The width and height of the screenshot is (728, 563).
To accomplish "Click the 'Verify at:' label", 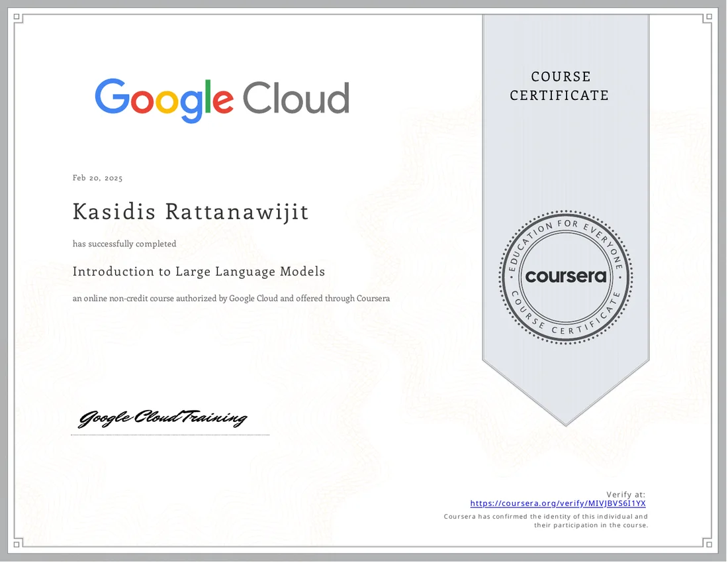I will [x=626, y=494].
